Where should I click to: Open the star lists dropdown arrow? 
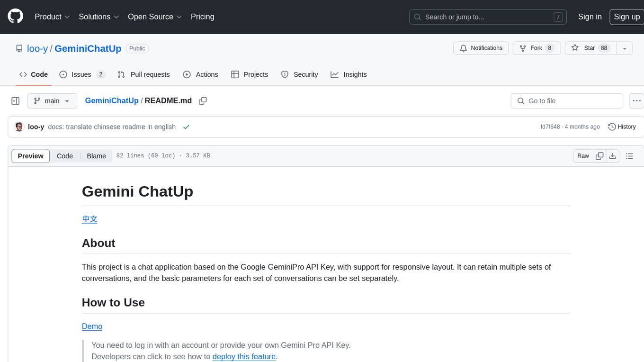625,48
